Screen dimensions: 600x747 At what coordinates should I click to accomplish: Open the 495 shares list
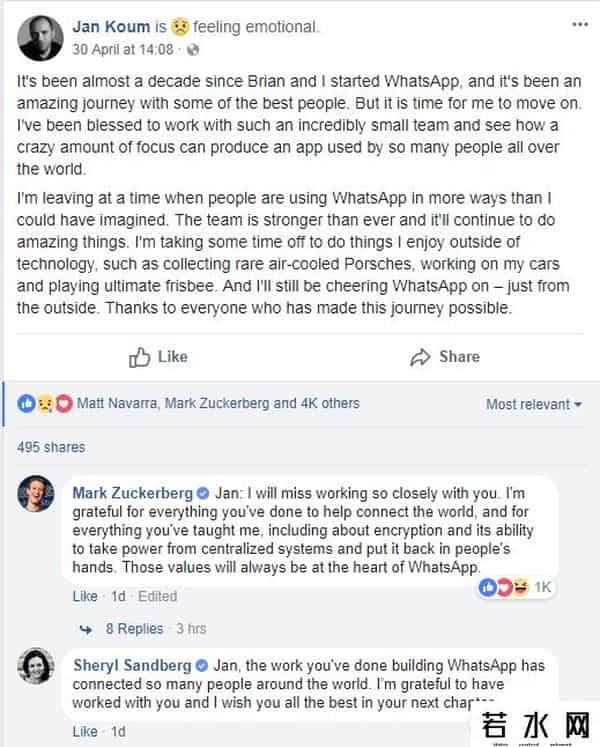[x=51, y=447]
